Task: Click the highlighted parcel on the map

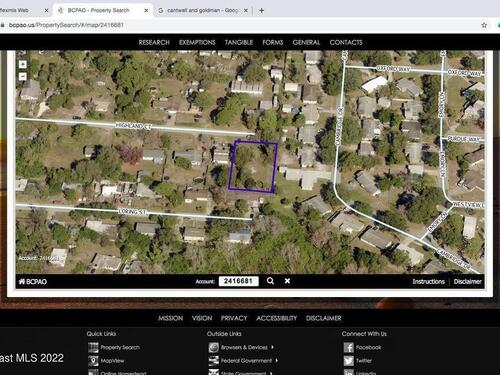Action: [253, 167]
